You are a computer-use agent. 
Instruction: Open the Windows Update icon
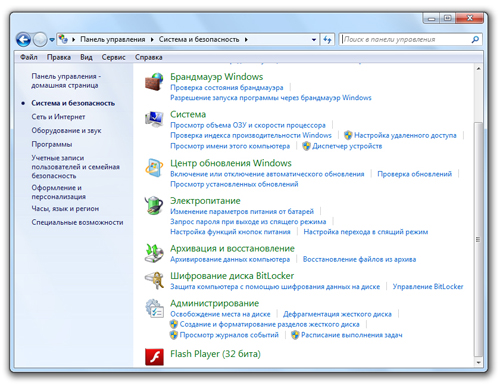coord(154,168)
